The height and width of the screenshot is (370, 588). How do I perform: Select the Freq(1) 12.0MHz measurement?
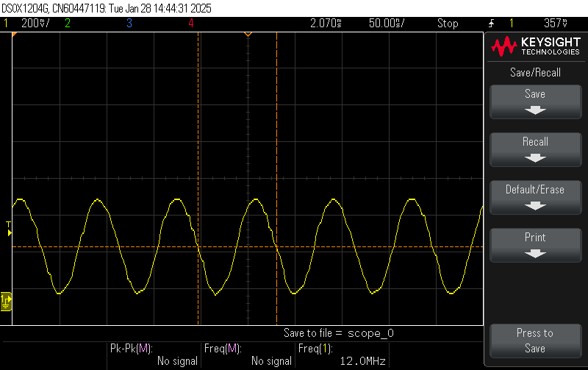tap(343, 355)
